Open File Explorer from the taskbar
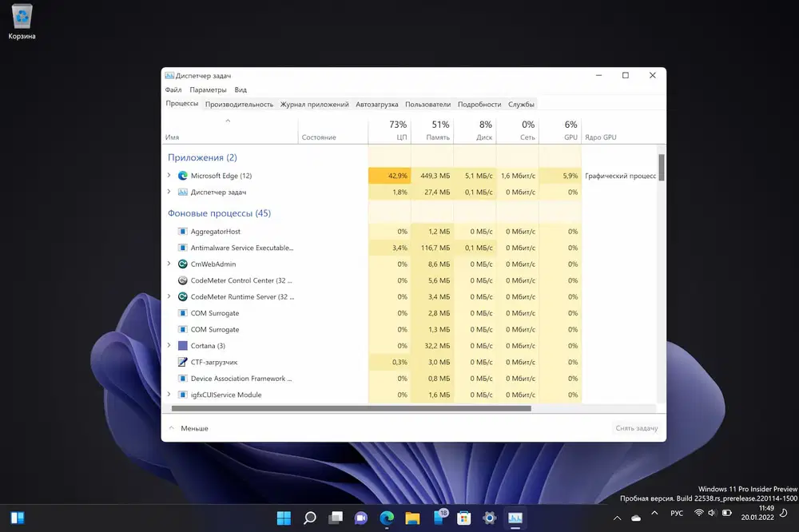The image size is (799, 532). (412, 518)
